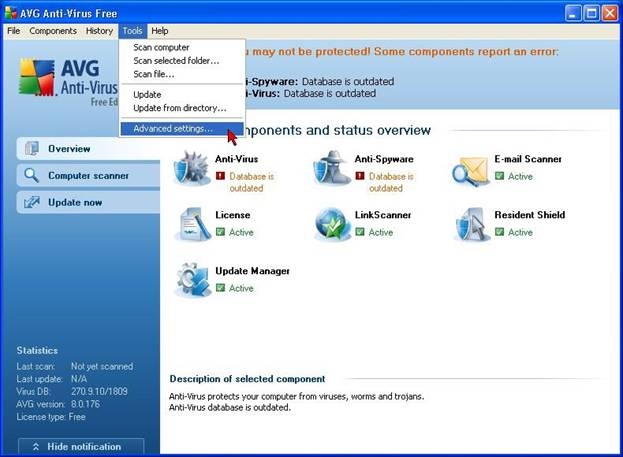
Task: Select the LinkScanner component label
Action: [383, 215]
